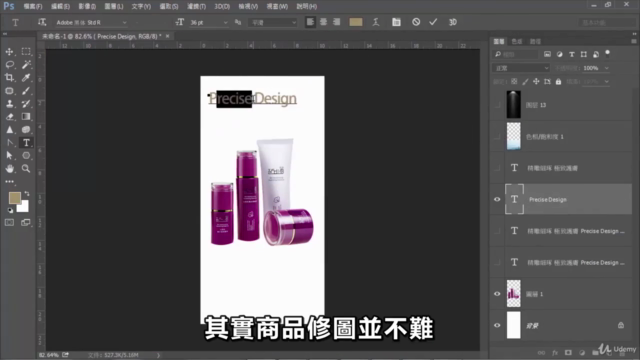
Task: Select the Ellipse shape tool
Action: pyautogui.click(x=26, y=156)
